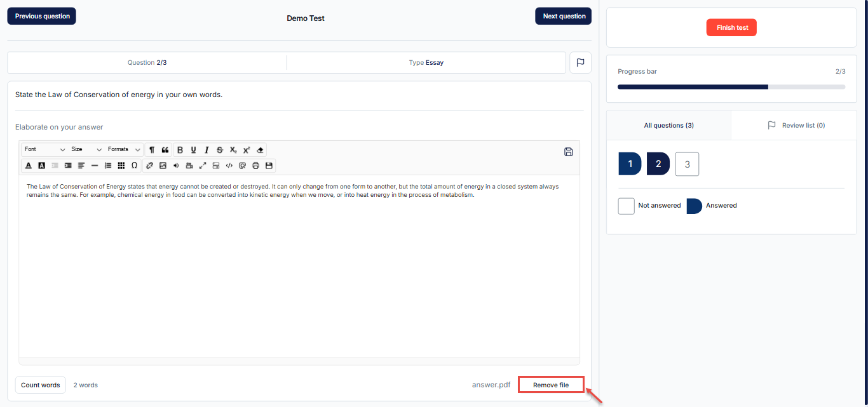The width and height of the screenshot is (868, 407).
Task: Click Count words button
Action: pyautogui.click(x=41, y=385)
